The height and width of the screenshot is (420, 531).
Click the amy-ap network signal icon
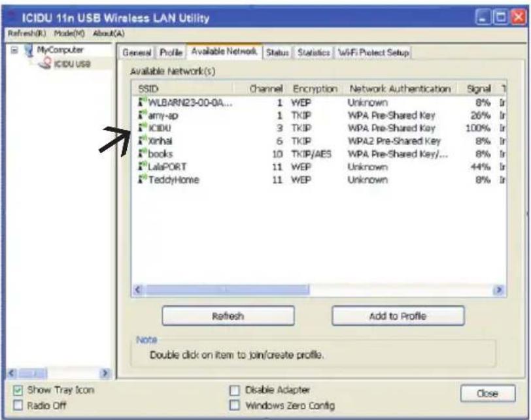[143, 115]
